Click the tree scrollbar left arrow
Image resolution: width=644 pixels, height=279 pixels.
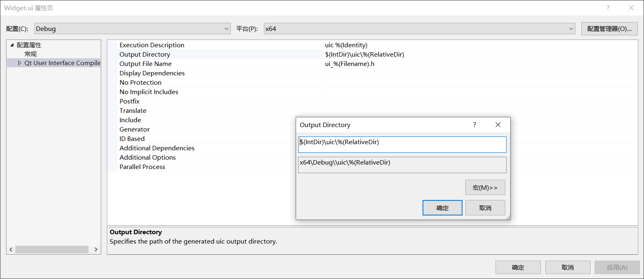[11, 249]
